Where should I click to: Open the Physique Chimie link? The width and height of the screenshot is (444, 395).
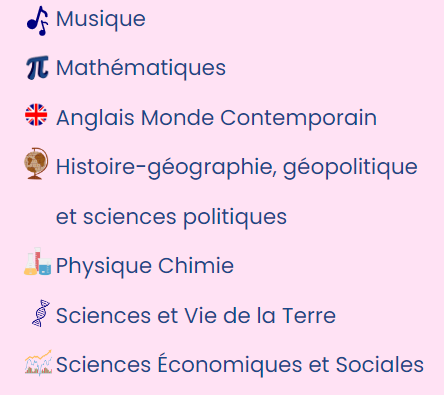145,267
